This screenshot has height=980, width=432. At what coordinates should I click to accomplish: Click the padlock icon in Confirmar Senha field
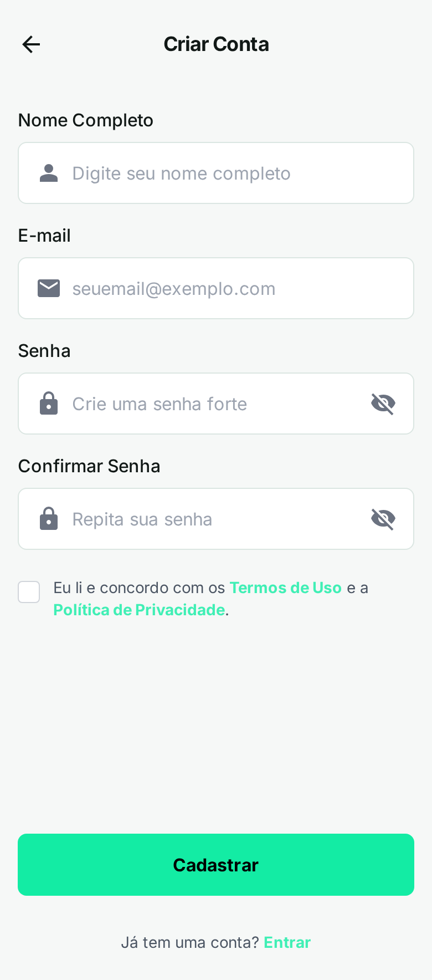[49, 519]
